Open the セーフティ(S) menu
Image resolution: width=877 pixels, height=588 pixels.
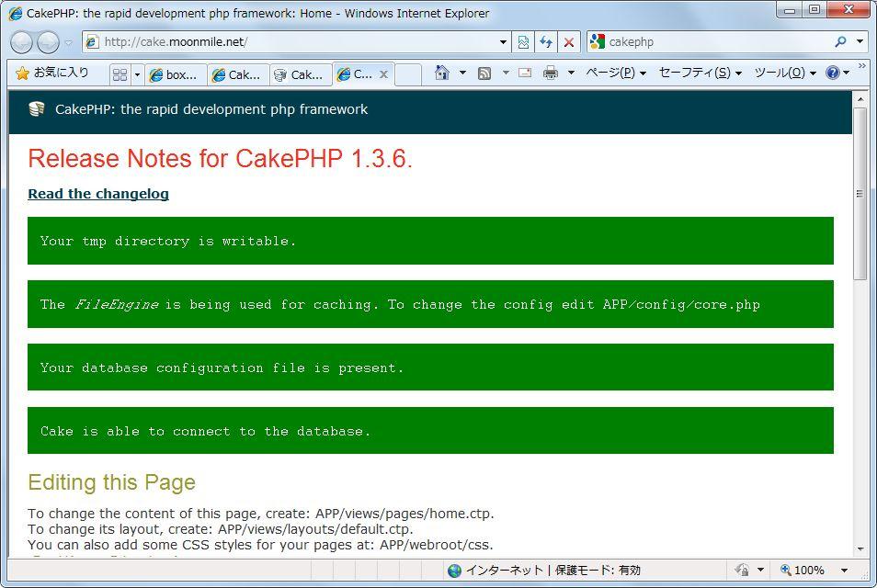click(699, 73)
